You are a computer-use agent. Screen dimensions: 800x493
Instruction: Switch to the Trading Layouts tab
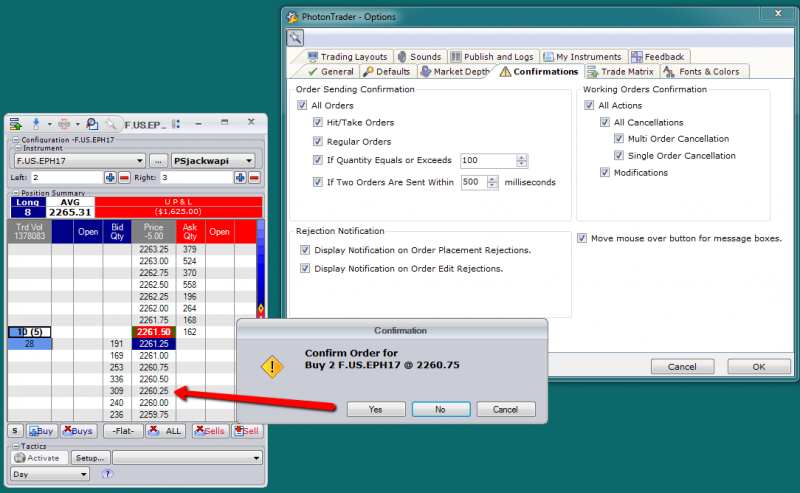[347, 57]
